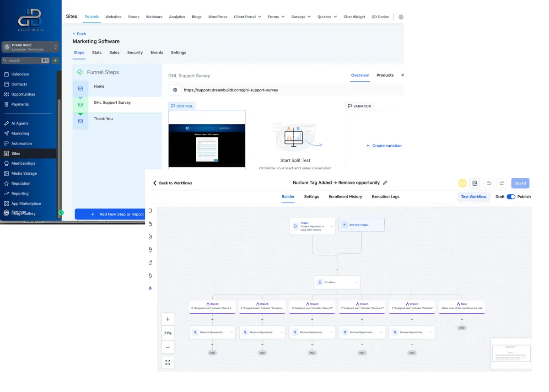Open the workflow Settings tab

[x=312, y=197]
